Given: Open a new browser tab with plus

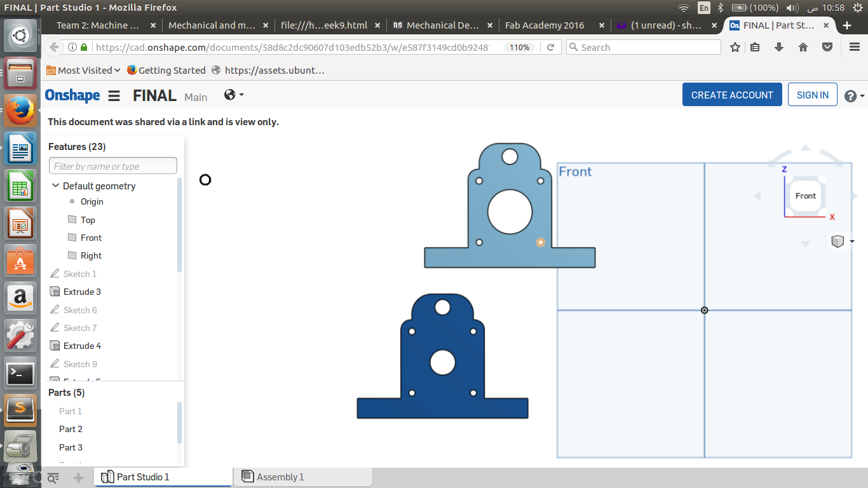Looking at the screenshot, I should (847, 25).
